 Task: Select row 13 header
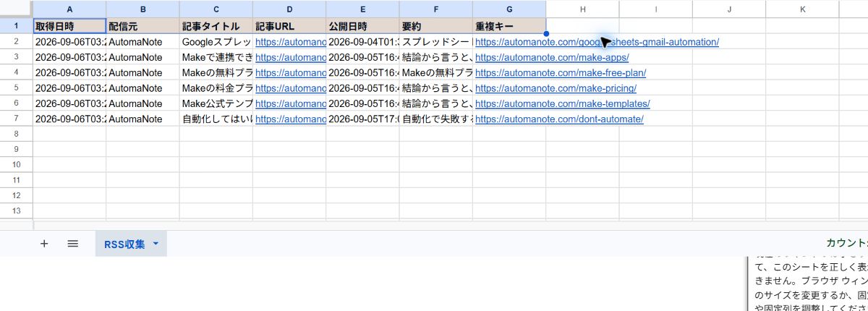point(16,210)
